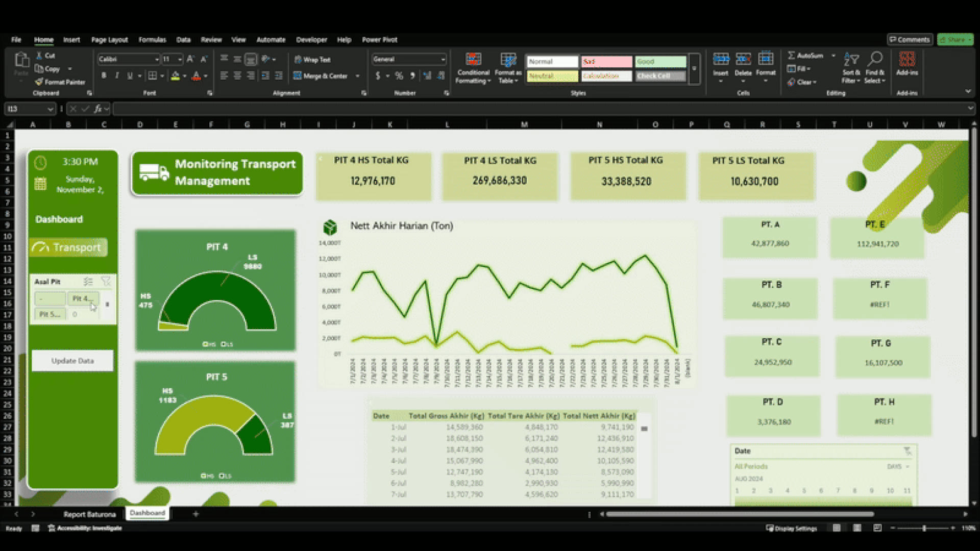Open Conditional Formatting icon
The width and height of the screenshot is (980, 551).
[x=473, y=60]
